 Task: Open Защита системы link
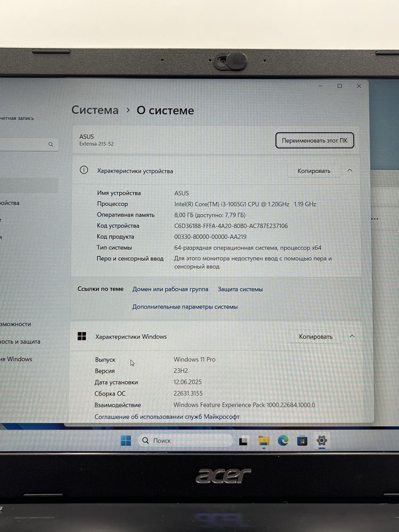240,289
